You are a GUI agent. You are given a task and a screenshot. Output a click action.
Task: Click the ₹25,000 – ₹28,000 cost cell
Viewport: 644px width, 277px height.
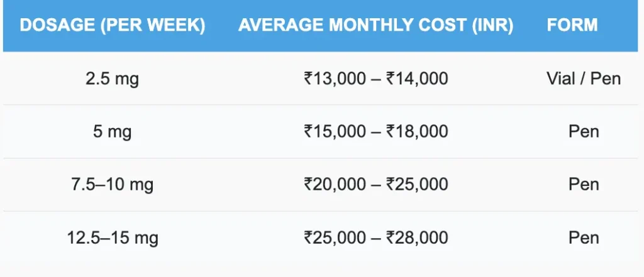click(x=375, y=238)
